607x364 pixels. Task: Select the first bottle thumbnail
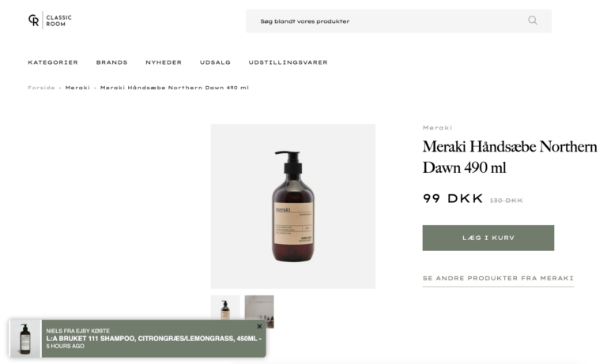[225, 307]
